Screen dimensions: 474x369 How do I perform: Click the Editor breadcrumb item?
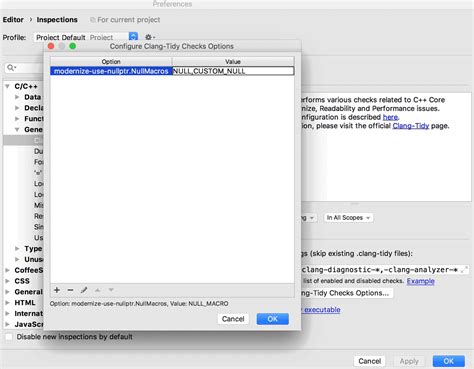pos(13,20)
